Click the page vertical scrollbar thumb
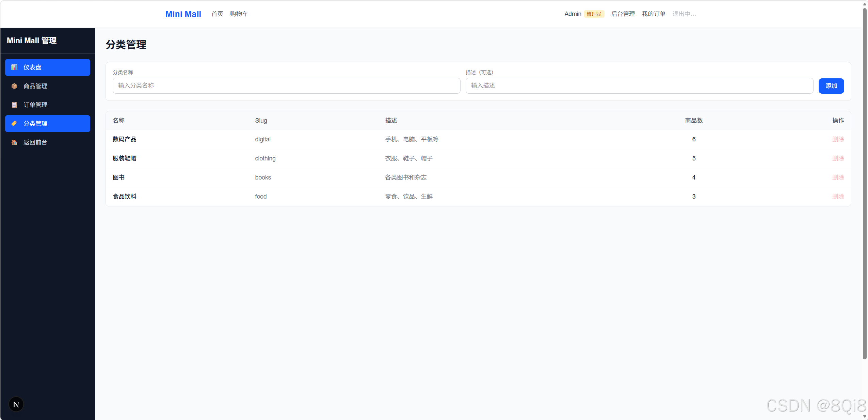 point(865,184)
